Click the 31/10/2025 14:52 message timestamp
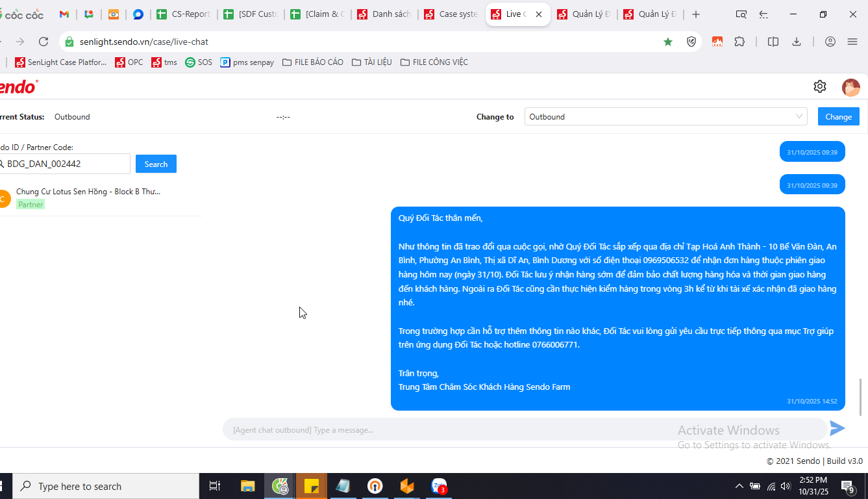 pyautogui.click(x=812, y=402)
